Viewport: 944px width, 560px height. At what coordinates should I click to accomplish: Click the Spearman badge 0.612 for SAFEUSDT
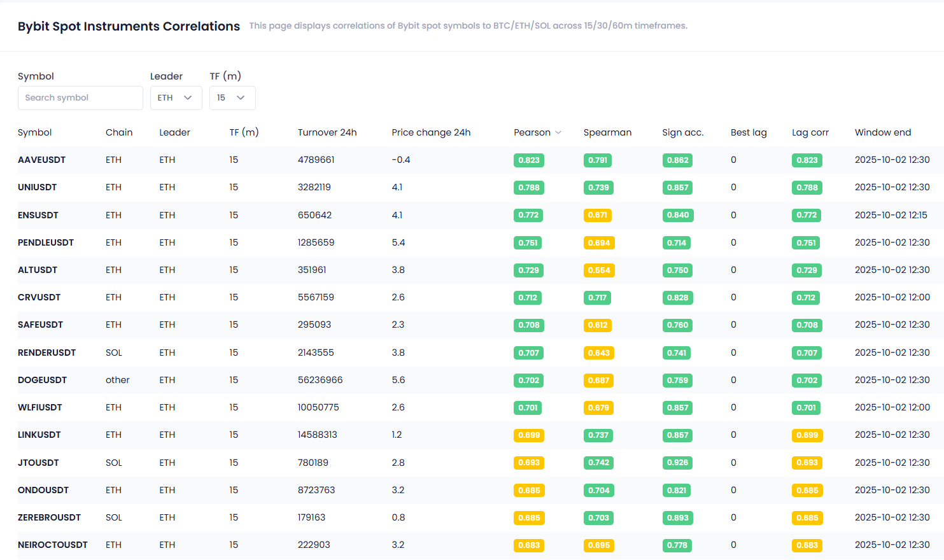(x=598, y=325)
